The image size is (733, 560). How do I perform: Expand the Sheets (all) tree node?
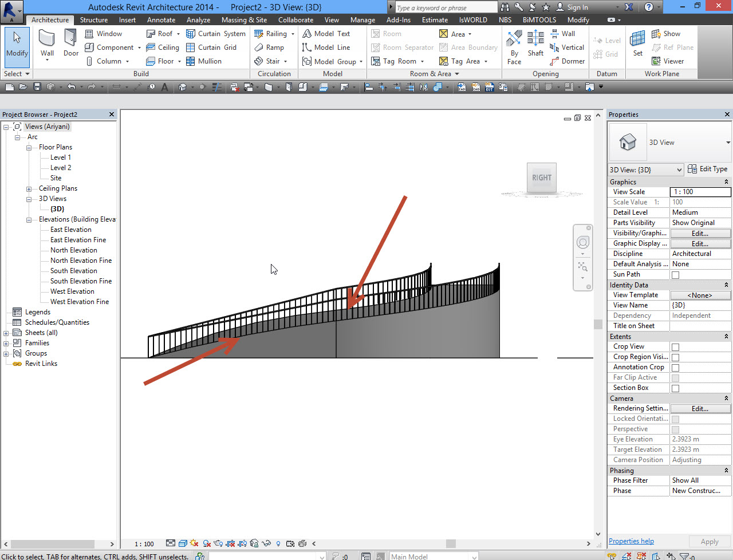pyautogui.click(x=6, y=333)
